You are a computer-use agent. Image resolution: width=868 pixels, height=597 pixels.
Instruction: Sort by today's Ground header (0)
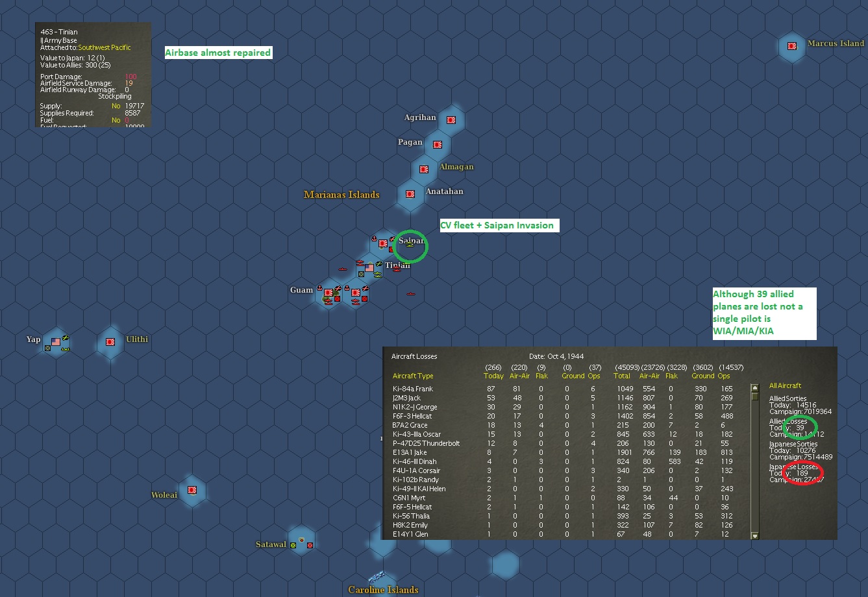[573, 376]
